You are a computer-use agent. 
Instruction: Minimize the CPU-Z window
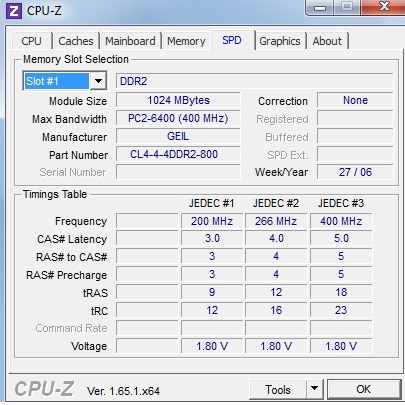tap(320, 7)
